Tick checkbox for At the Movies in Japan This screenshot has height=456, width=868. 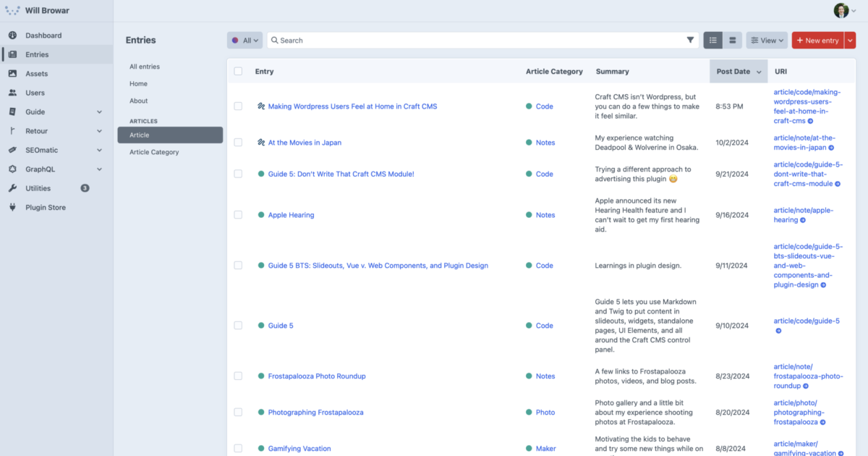(238, 143)
